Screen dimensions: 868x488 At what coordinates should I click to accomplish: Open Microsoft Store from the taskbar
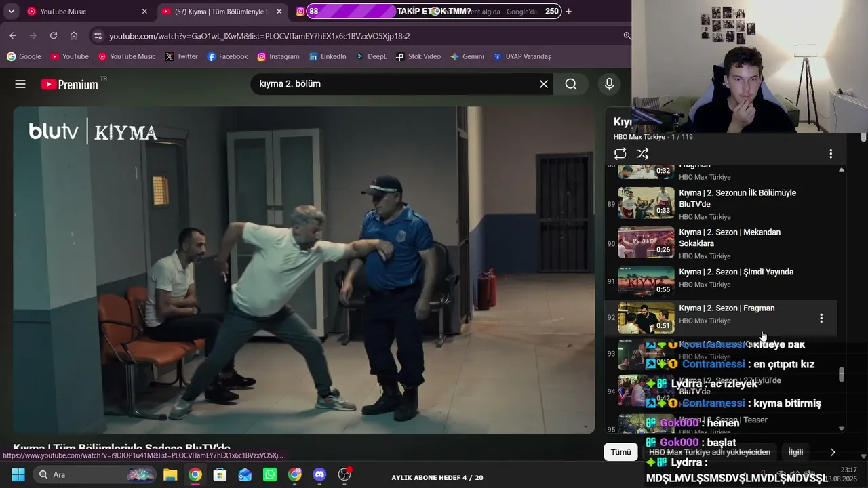[220, 474]
